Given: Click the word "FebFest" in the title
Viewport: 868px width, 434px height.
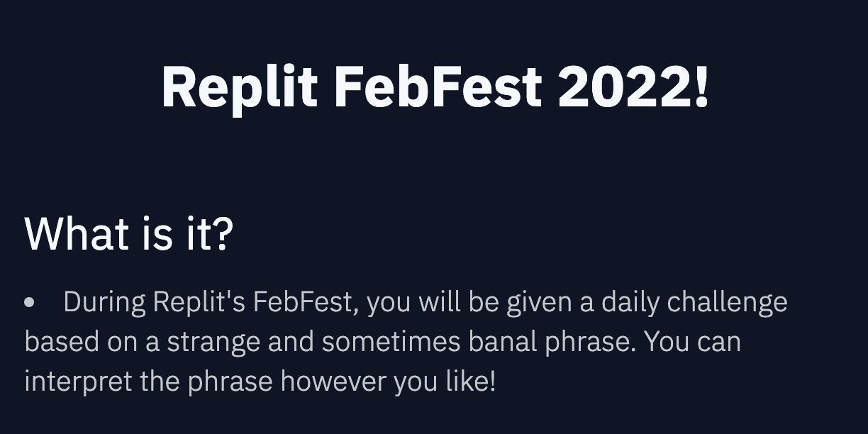Looking at the screenshot, I should point(438,87).
